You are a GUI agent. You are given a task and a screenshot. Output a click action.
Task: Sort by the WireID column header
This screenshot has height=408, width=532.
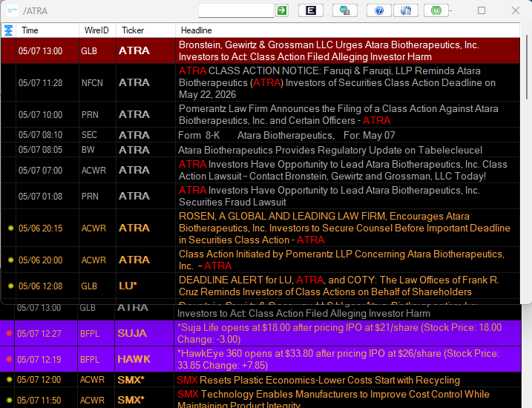coord(96,30)
